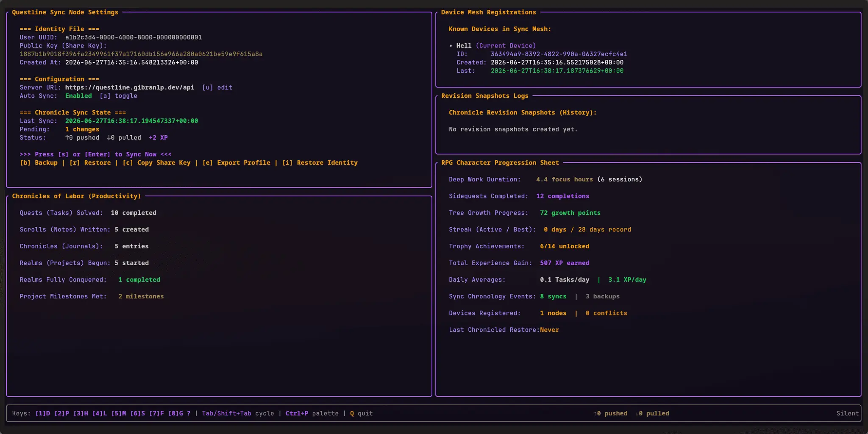The height and width of the screenshot is (434, 868).
Task: Click the '72 growth points' value
Action: [570, 213]
